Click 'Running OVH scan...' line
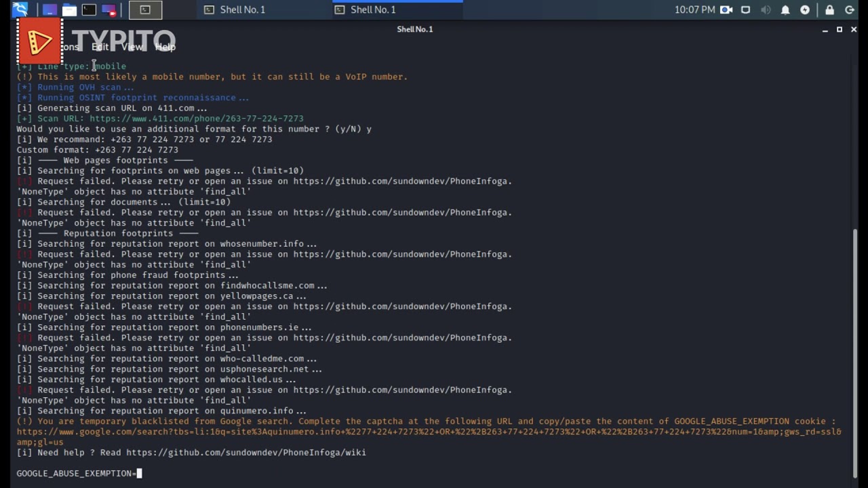Screen dimensions: 868x488 click(x=75, y=87)
